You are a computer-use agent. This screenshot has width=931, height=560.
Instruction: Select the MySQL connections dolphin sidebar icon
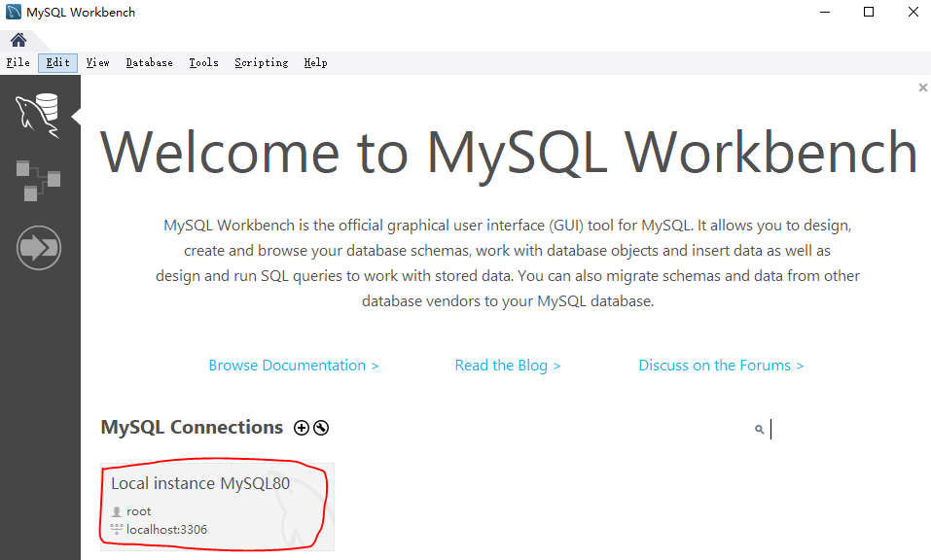pyautogui.click(x=39, y=116)
